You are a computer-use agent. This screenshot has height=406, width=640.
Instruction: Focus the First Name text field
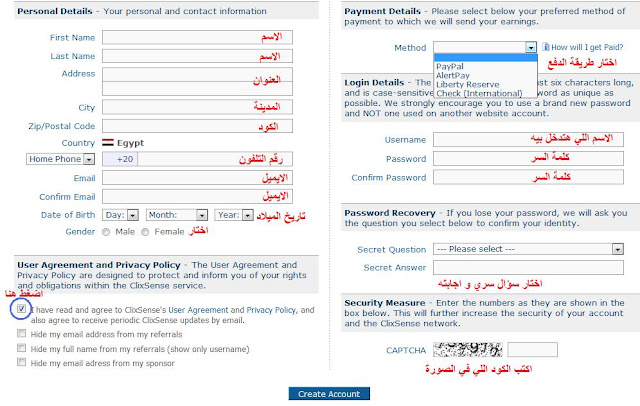(212, 38)
